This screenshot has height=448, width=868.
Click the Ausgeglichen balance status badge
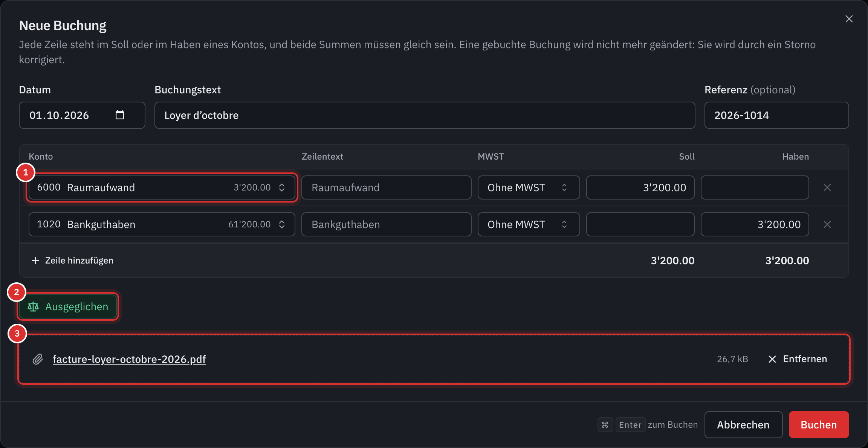pos(68,307)
